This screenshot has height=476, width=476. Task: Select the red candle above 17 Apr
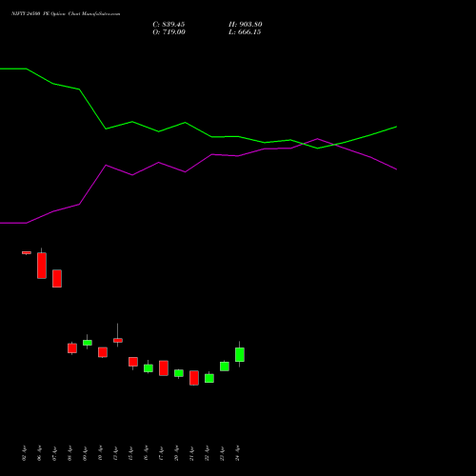164,368
